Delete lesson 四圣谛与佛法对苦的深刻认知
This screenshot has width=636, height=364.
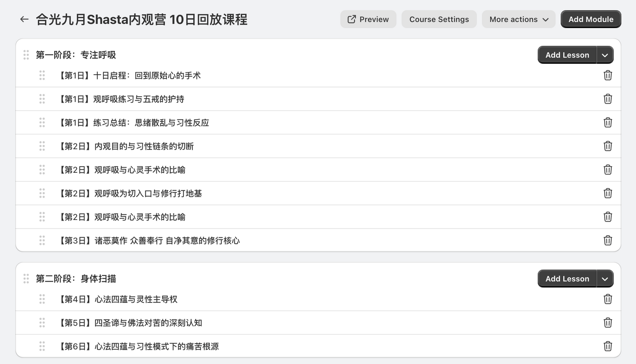coord(608,323)
